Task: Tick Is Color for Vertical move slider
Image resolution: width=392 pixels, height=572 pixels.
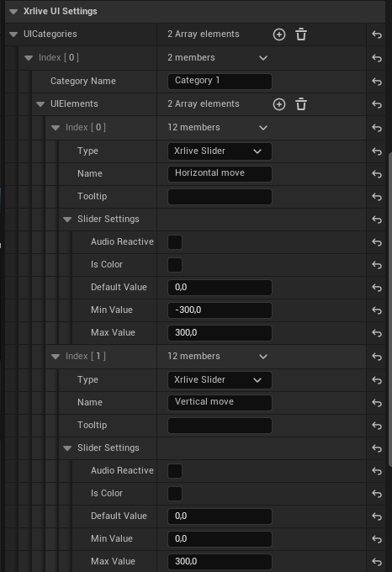Action: pos(175,494)
